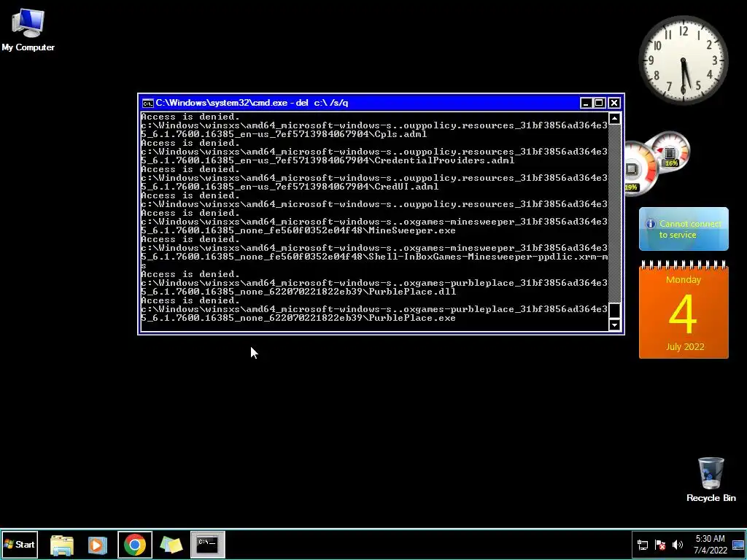747x560 pixels.
Task: Click the cmd.exe window title bar text
Action: [252, 103]
